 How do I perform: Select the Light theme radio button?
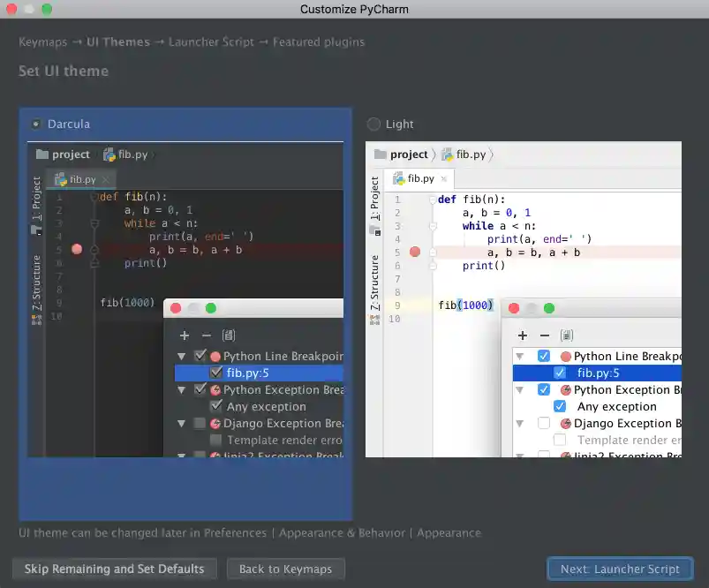click(373, 124)
